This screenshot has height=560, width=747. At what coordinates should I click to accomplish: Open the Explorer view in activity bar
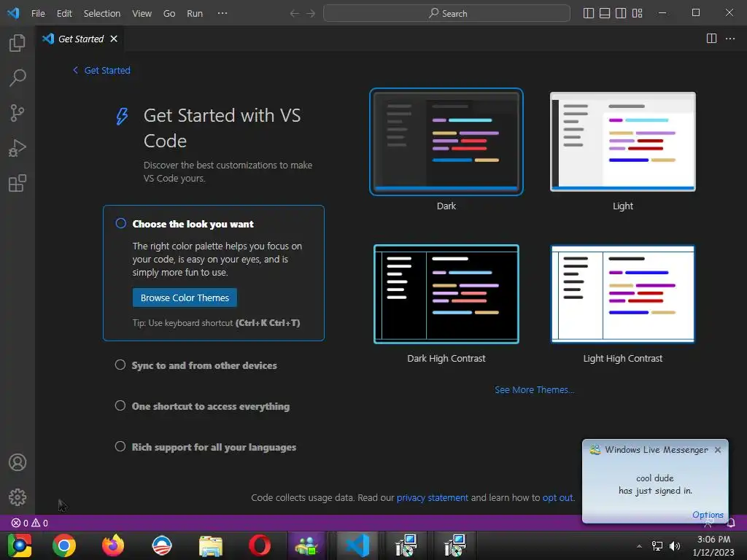(x=18, y=43)
